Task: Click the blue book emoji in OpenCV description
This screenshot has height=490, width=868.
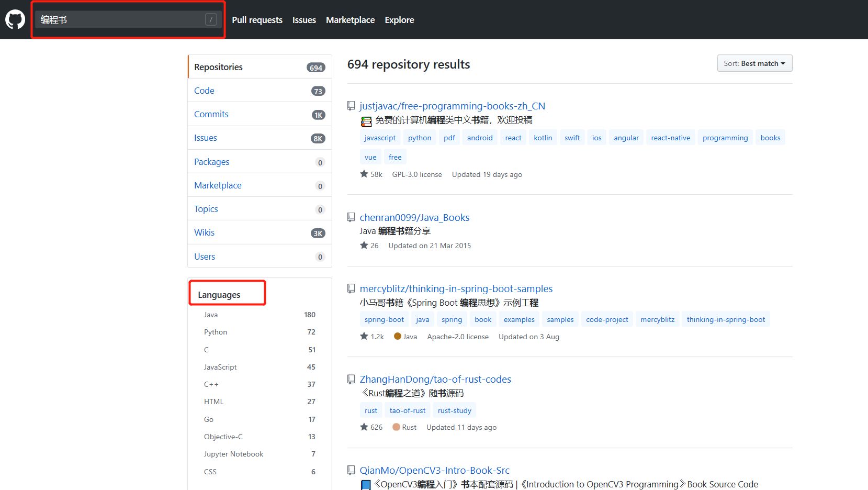Action: click(x=366, y=485)
